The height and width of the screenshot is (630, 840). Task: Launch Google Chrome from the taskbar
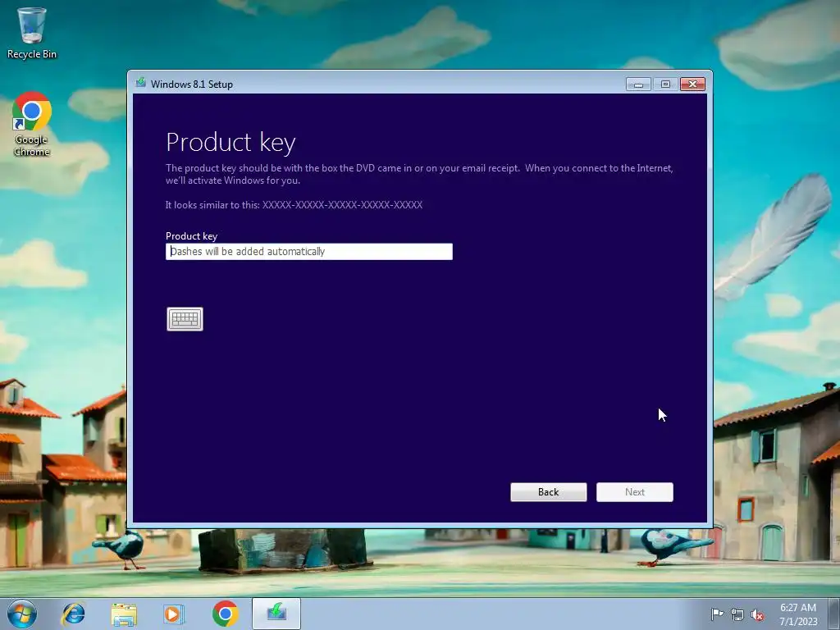(x=225, y=614)
